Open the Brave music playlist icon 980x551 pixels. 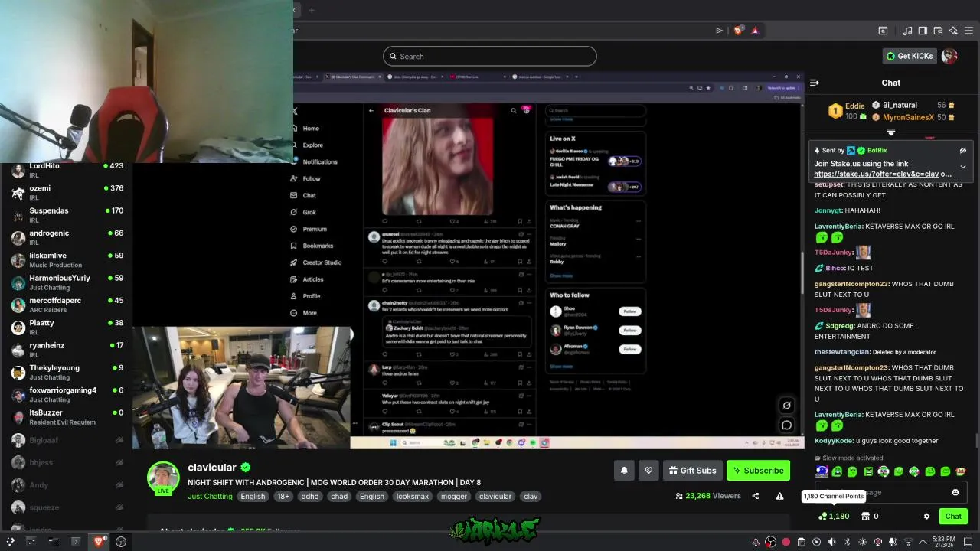click(908, 31)
